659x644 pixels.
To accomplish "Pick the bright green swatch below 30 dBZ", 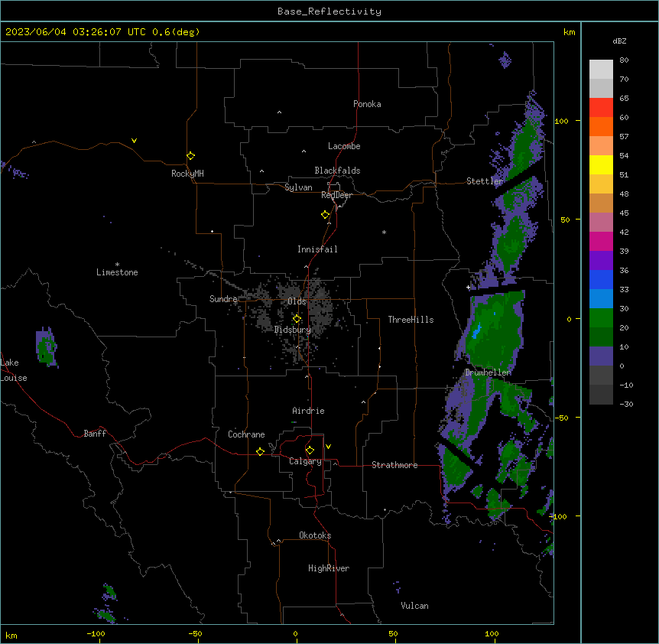I will tap(601, 318).
